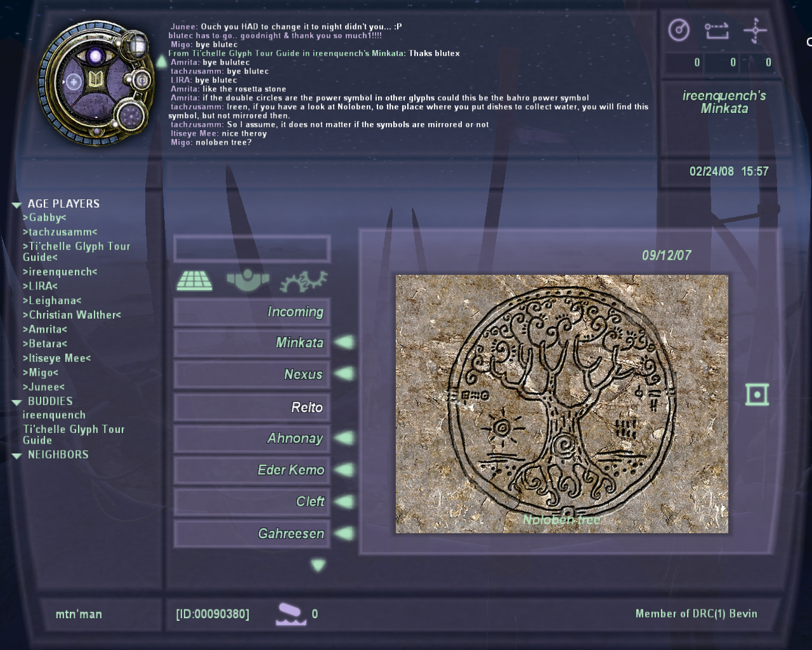Select ireenquench under BUDDIES

click(54, 415)
